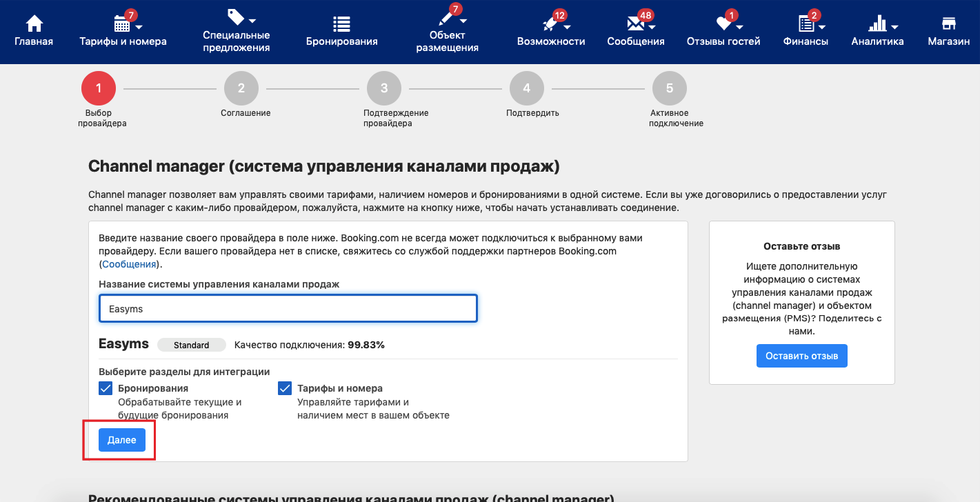
Task: Expand the Финансы dropdown arrow
Action: pos(822,27)
